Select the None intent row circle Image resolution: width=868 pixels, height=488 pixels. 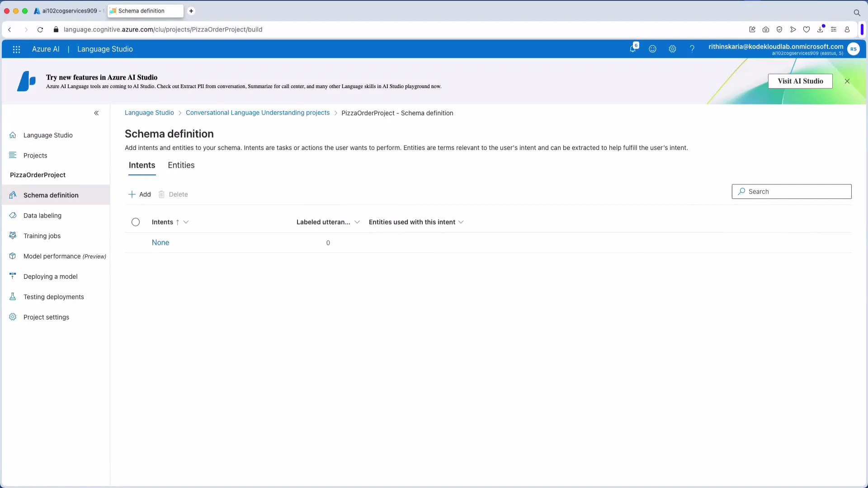coord(135,243)
